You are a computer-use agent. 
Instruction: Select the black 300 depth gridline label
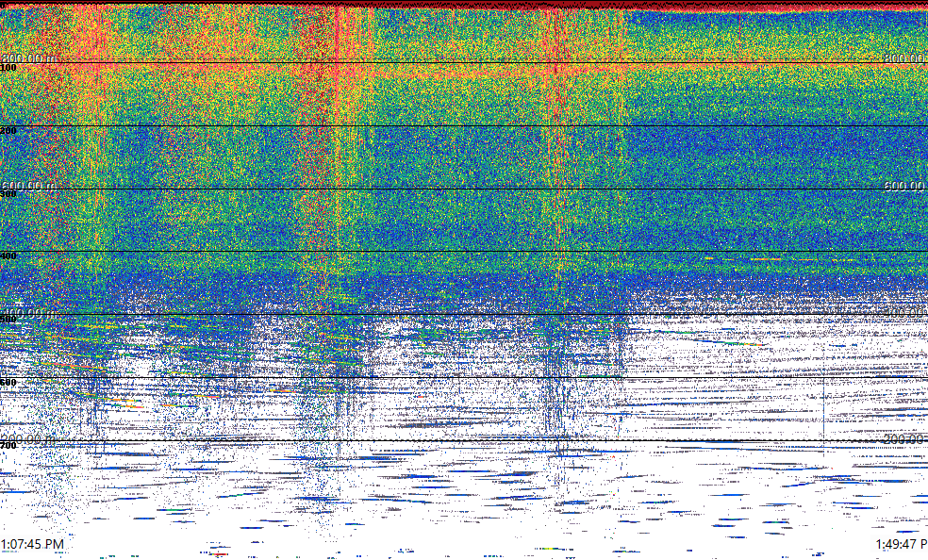click(8, 193)
